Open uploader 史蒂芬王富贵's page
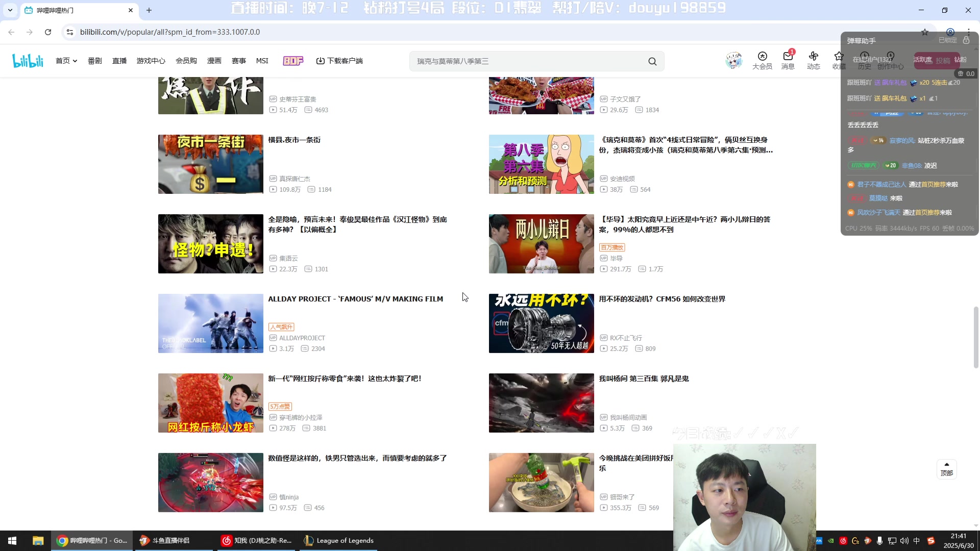The image size is (980, 551). (x=298, y=99)
